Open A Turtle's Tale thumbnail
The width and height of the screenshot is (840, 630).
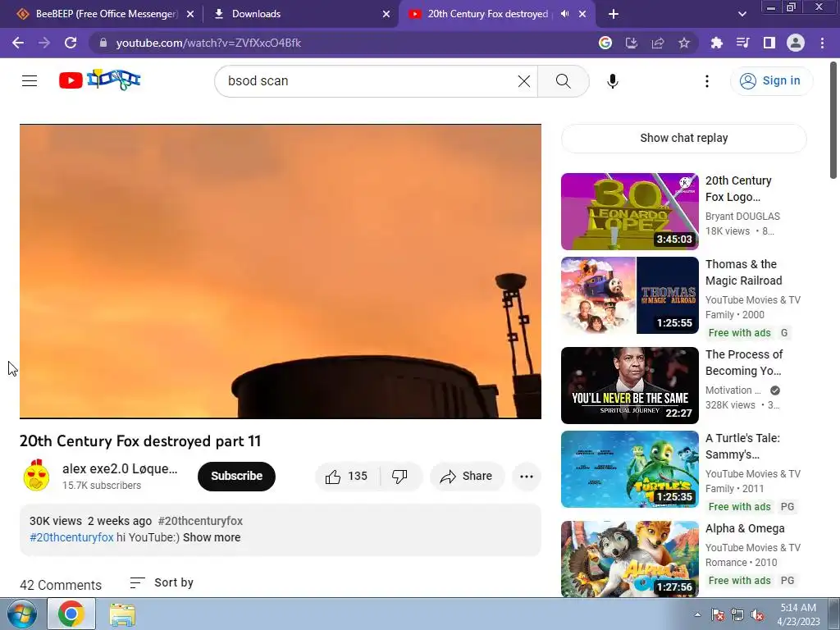click(629, 469)
